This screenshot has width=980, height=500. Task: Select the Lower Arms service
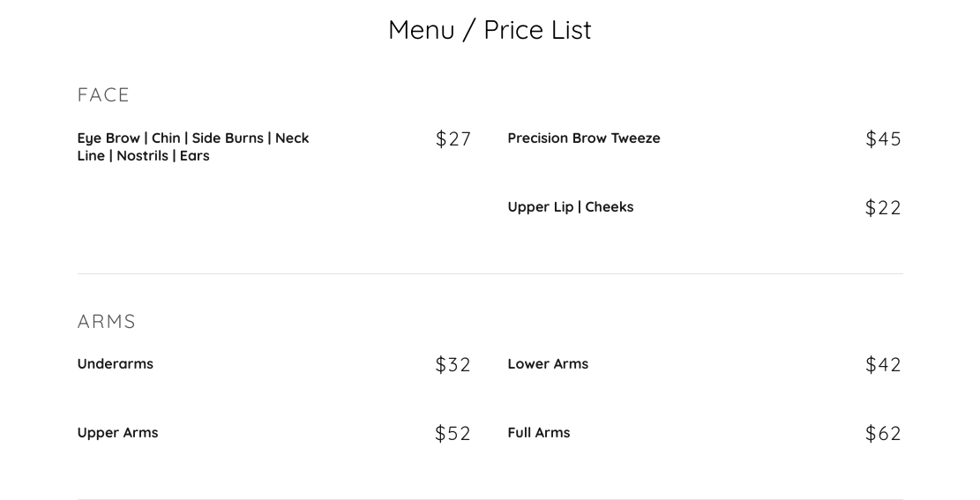point(547,364)
